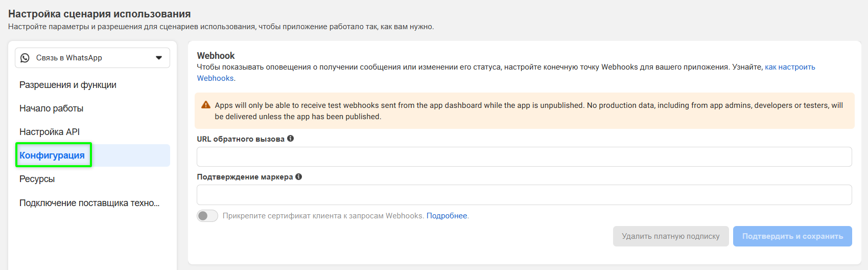The width and height of the screenshot is (868, 270).
Task: Go to Начало работы in sidebar
Action: pos(51,108)
